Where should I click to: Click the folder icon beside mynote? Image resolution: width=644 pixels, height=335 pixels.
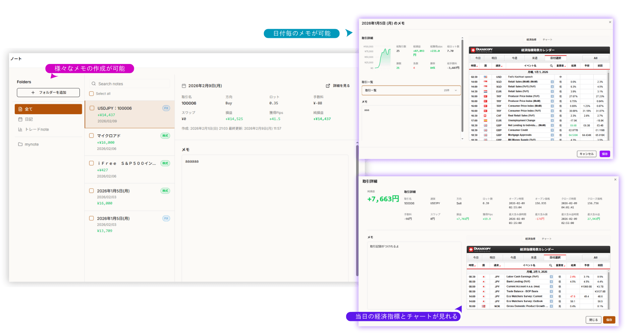pyautogui.click(x=20, y=144)
